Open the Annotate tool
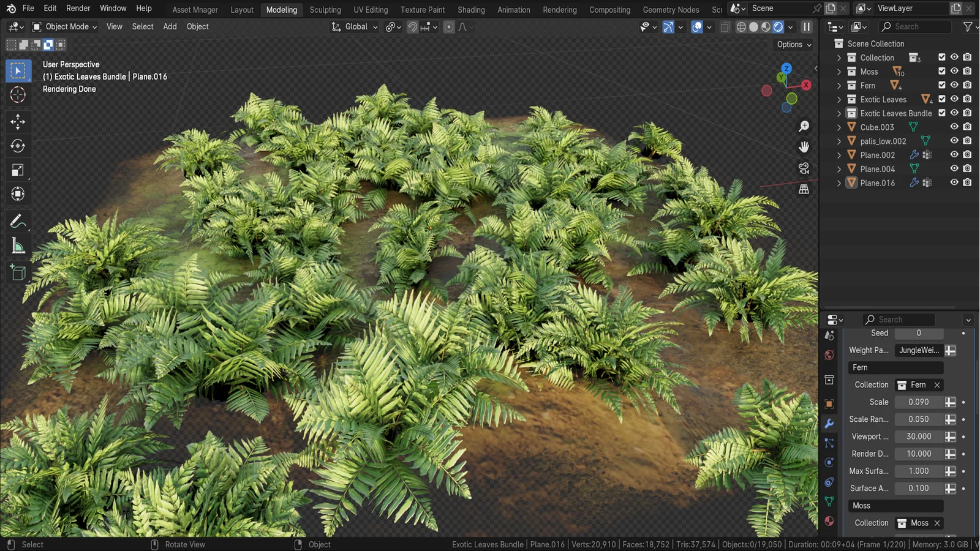Image resolution: width=980 pixels, height=551 pixels. click(x=18, y=220)
